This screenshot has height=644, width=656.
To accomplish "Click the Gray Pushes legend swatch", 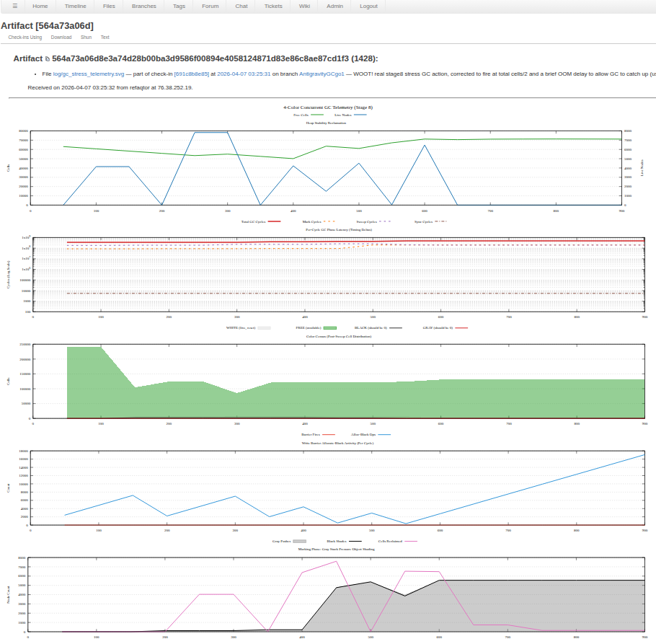I will coord(300,540).
